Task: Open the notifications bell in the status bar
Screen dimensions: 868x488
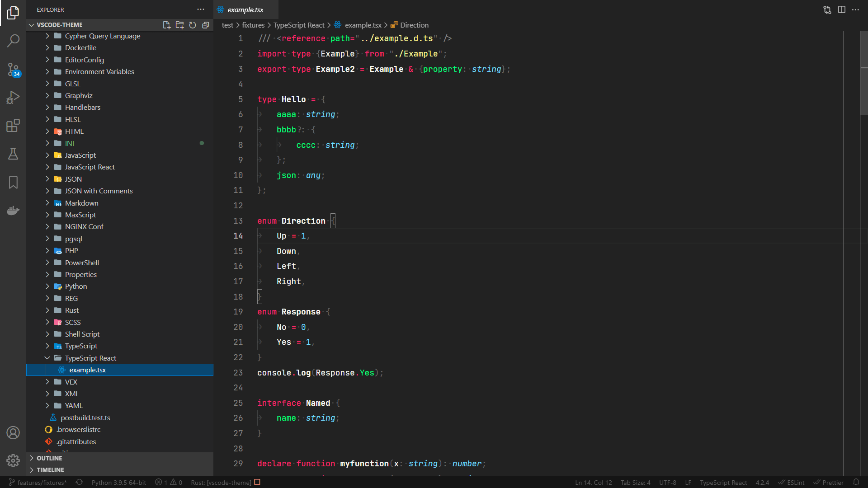Action: 856,483
